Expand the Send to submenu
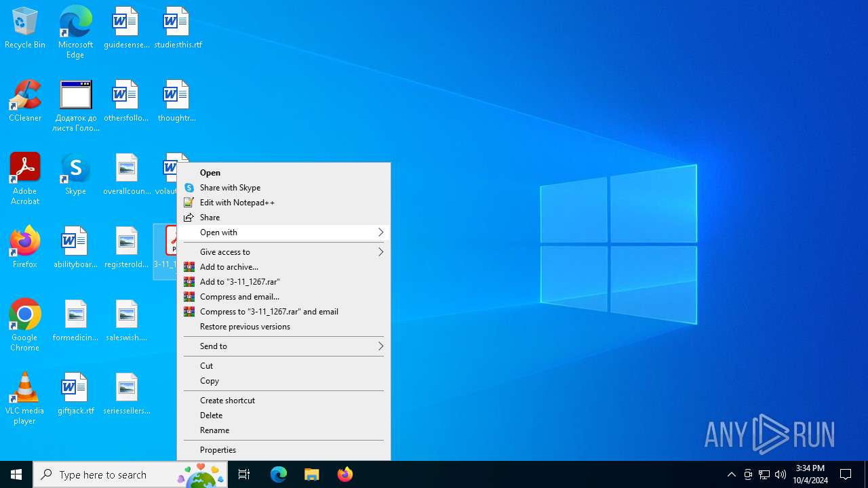Viewport: 868px width, 488px height. pos(283,346)
